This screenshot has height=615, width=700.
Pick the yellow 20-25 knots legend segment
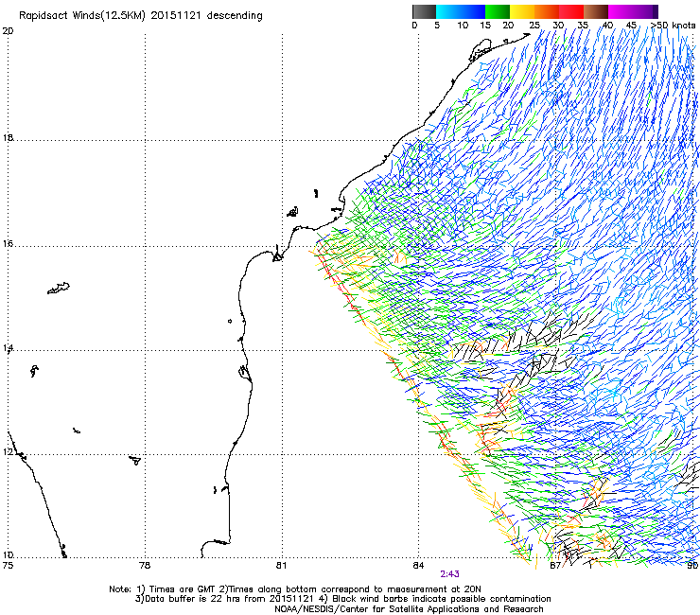(522, 11)
